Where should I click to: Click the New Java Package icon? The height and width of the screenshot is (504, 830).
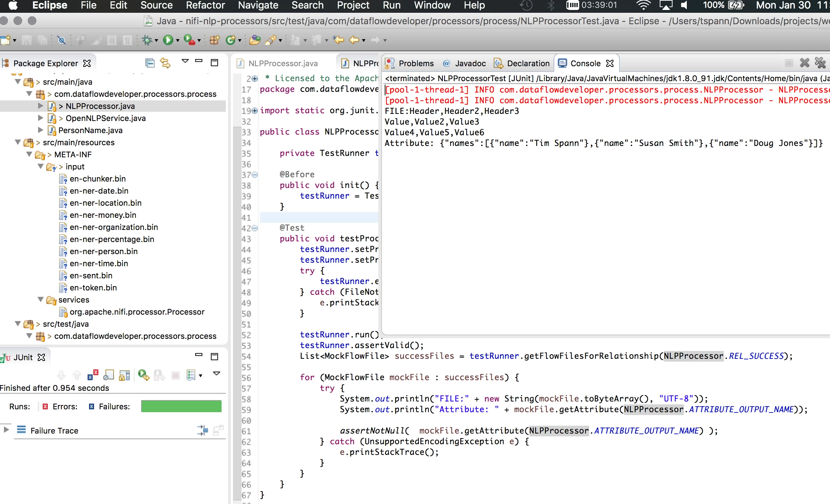(214, 40)
